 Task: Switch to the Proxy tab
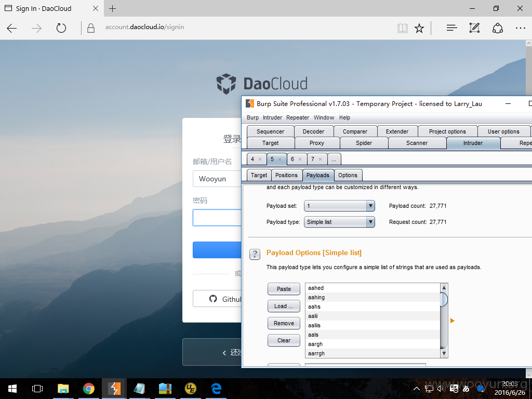(317, 143)
